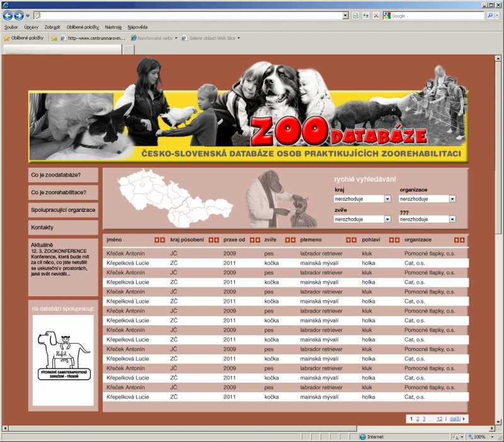
Task: Open the zvíře dropdown
Action: click(362, 219)
